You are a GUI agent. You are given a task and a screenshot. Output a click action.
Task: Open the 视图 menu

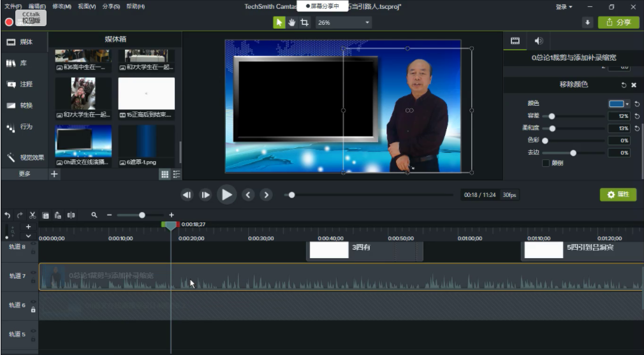[87, 6]
